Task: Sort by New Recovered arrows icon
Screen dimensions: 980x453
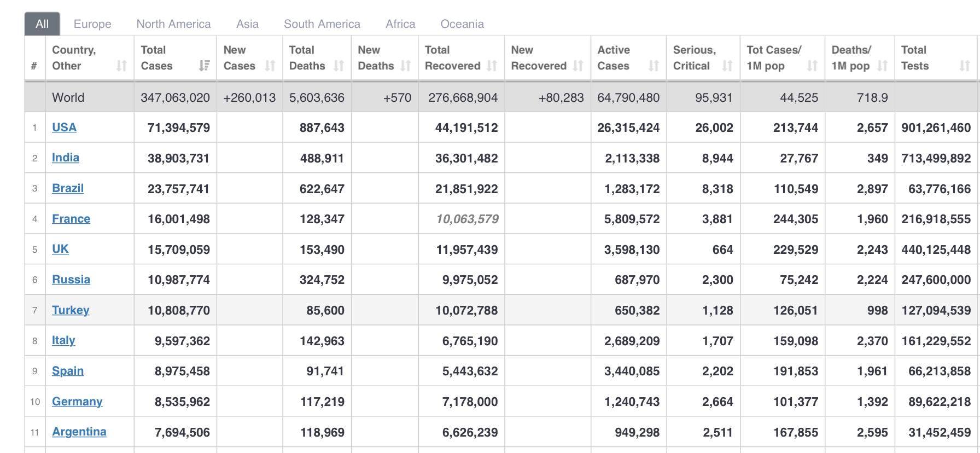Action: (x=579, y=66)
